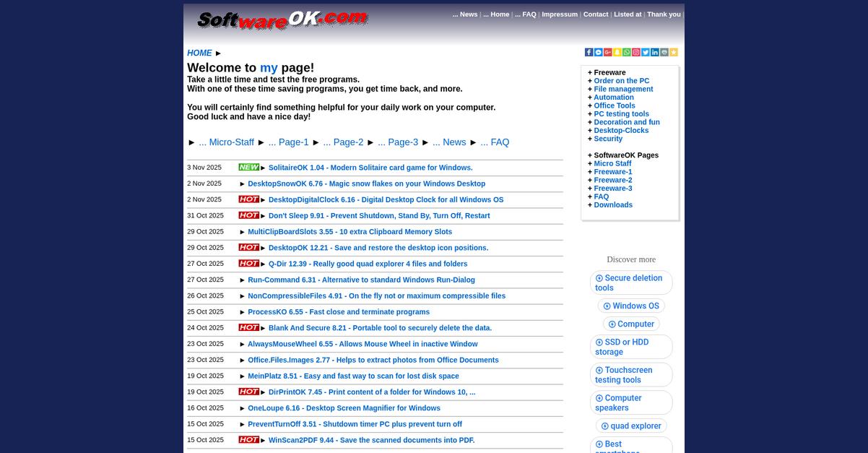Expand the Security category

(x=608, y=138)
